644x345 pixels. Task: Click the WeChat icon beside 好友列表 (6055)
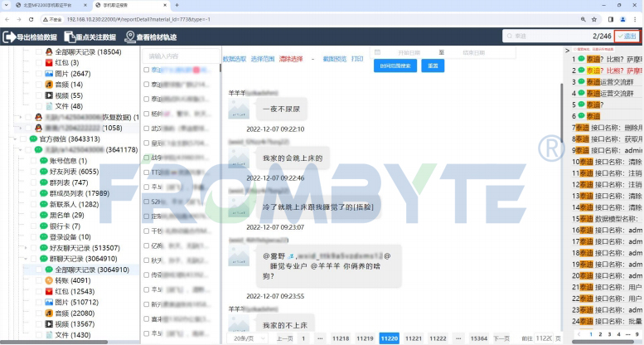[x=44, y=172]
